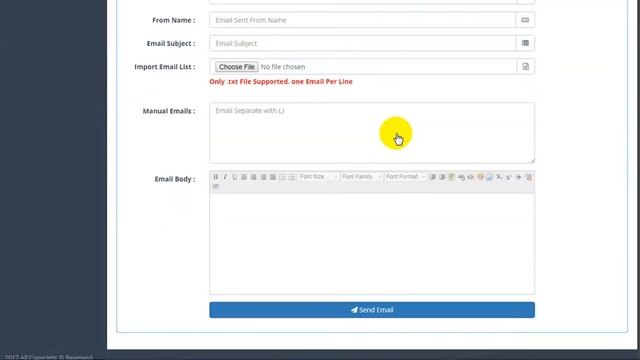Justify email body text

(x=273, y=177)
